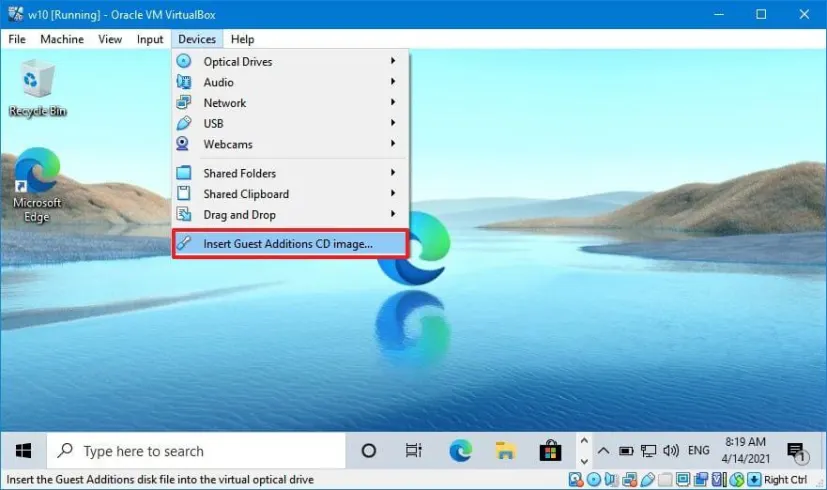Click the ENG language indicator
The height and width of the screenshot is (490, 827).
(700, 451)
